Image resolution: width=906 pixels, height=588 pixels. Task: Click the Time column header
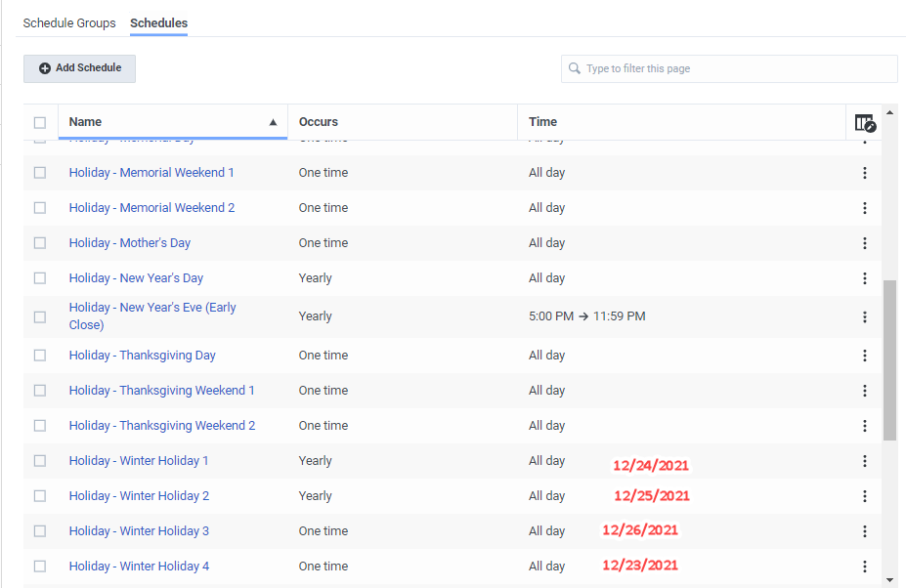pos(681,122)
